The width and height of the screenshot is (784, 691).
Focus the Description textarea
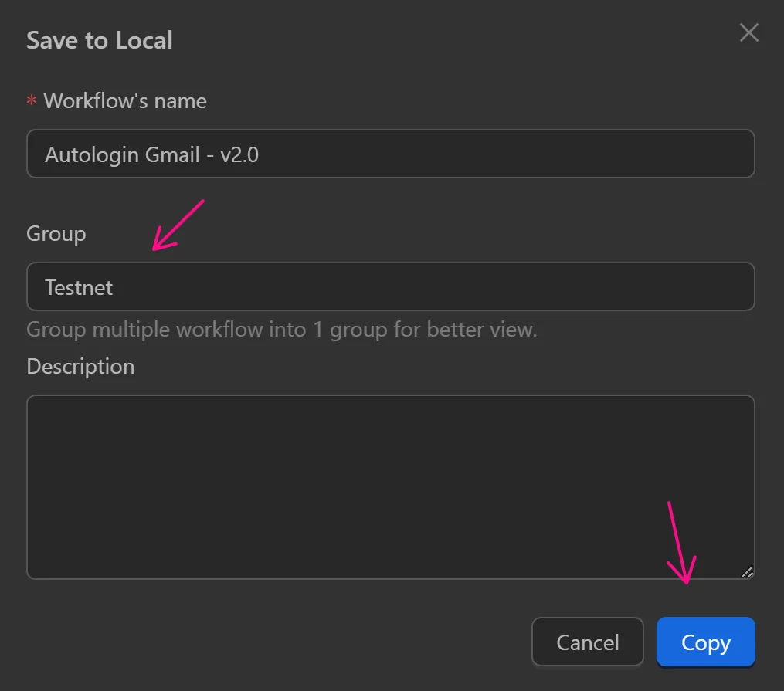click(390, 486)
